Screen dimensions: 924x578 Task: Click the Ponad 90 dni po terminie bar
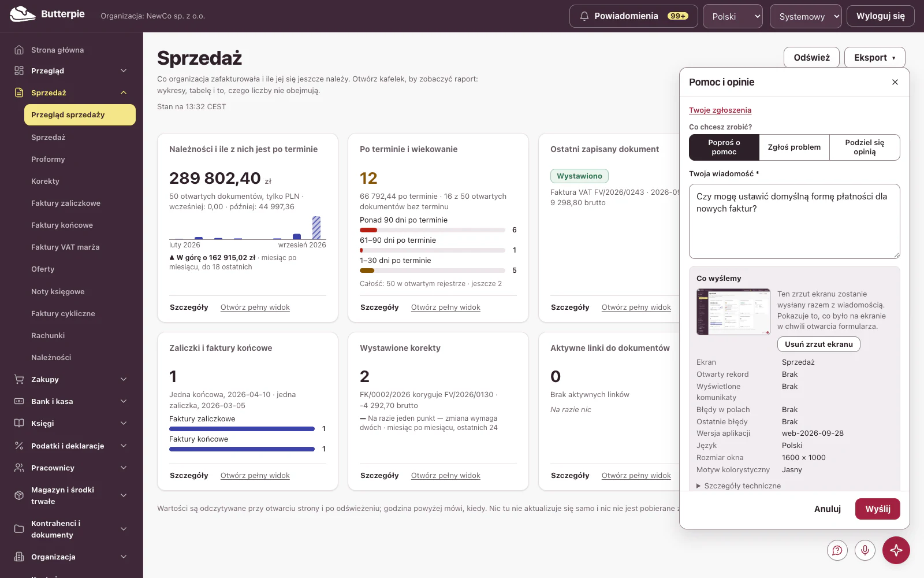[x=433, y=230]
